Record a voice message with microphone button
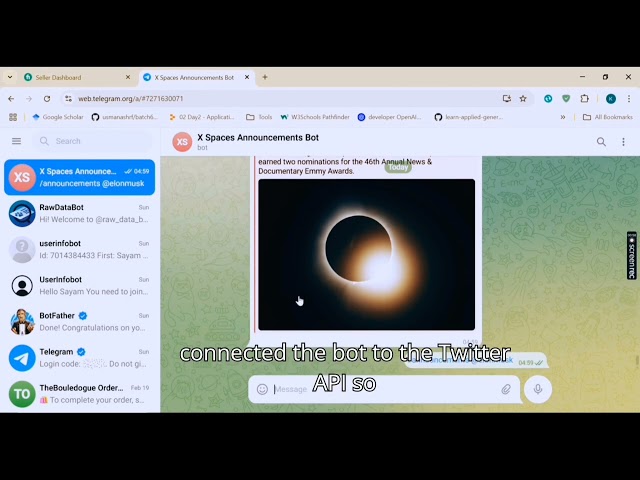Screen dimensions: 640x480 (x=538, y=389)
